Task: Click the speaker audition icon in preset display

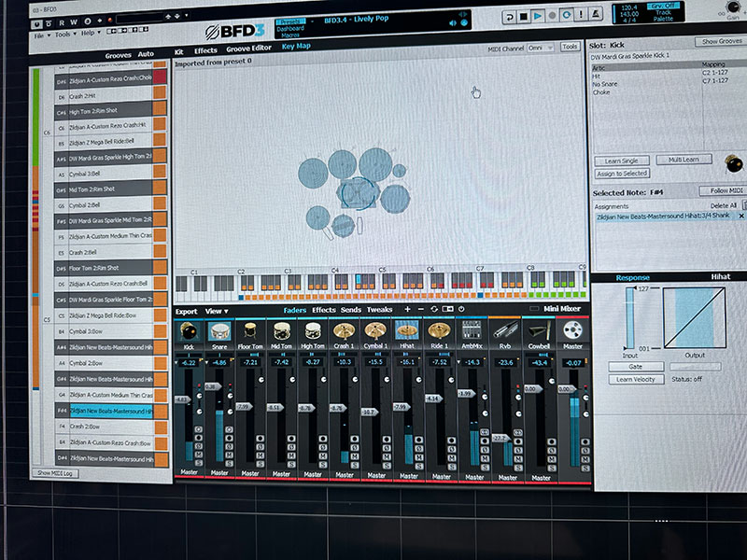Action: 453,23
